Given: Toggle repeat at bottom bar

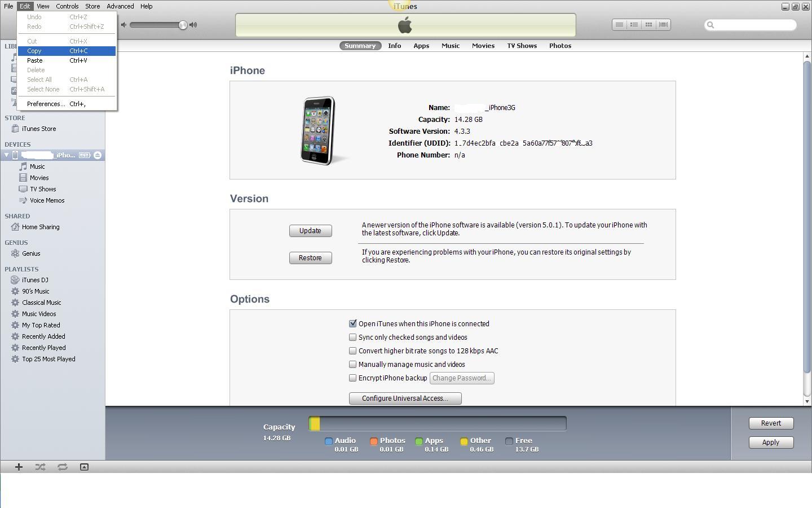Looking at the screenshot, I should pos(63,467).
